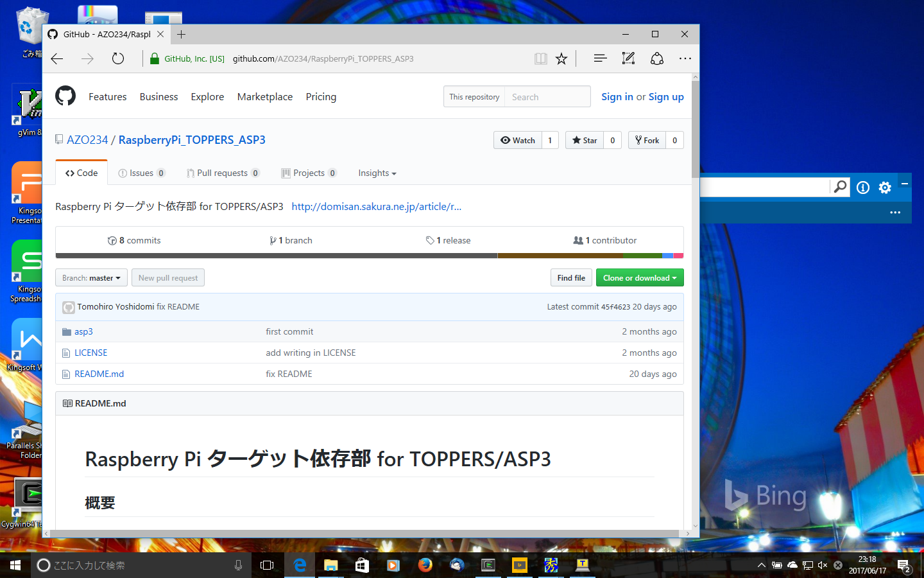Image resolution: width=924 pixels, height=578 pixels.
Task: Go back with browser back arrow
Action: (57, 59)
